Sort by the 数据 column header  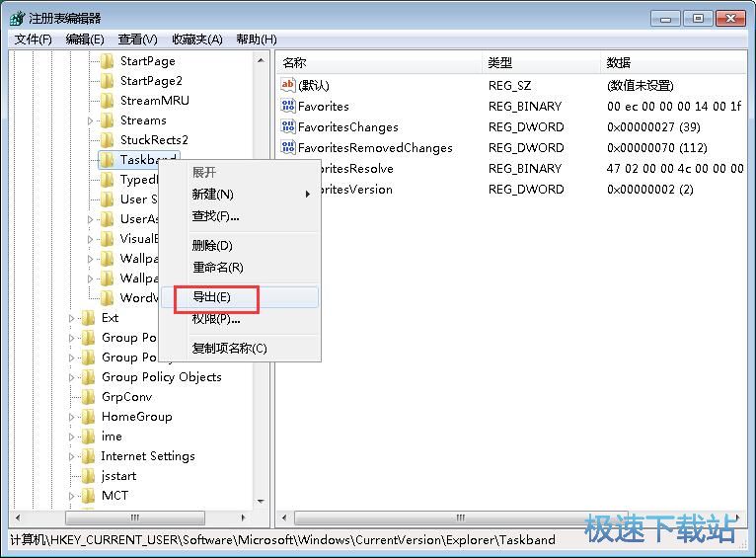674,62
